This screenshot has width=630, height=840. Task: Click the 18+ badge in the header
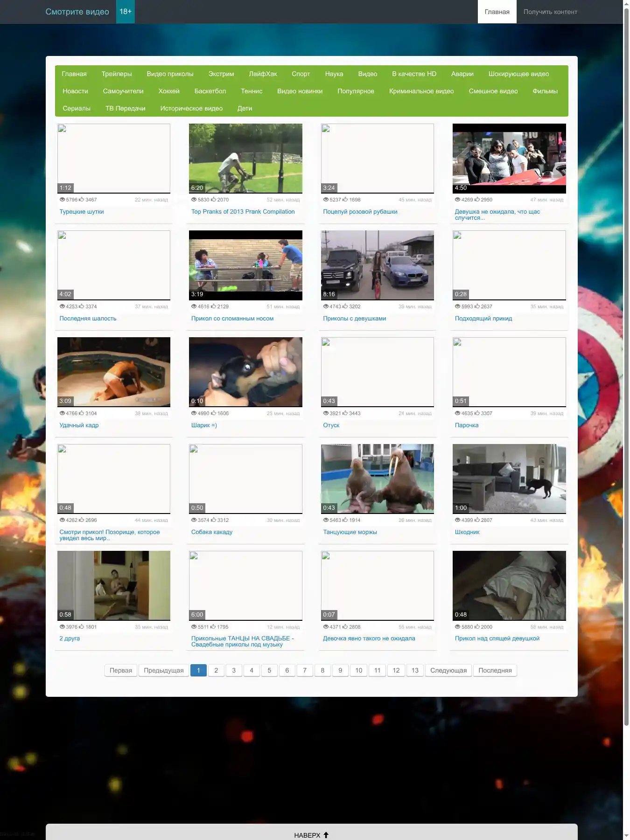click(x=125, y=12)
